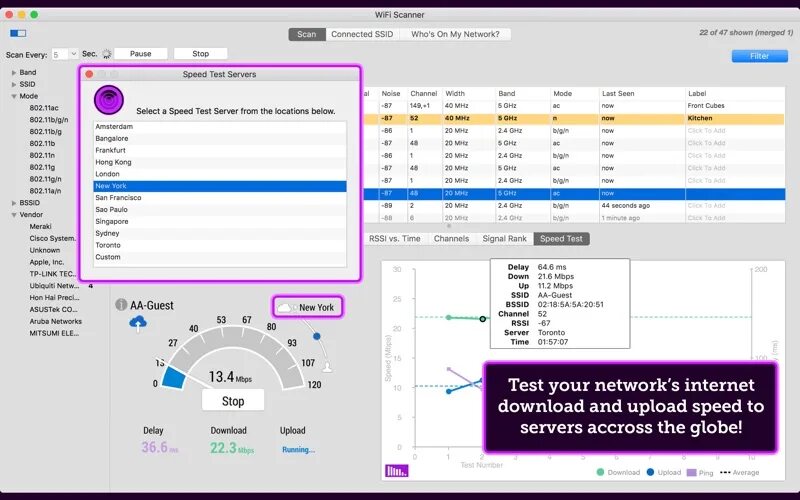
Task: Select Sydney server
Action: click(220, 233)
